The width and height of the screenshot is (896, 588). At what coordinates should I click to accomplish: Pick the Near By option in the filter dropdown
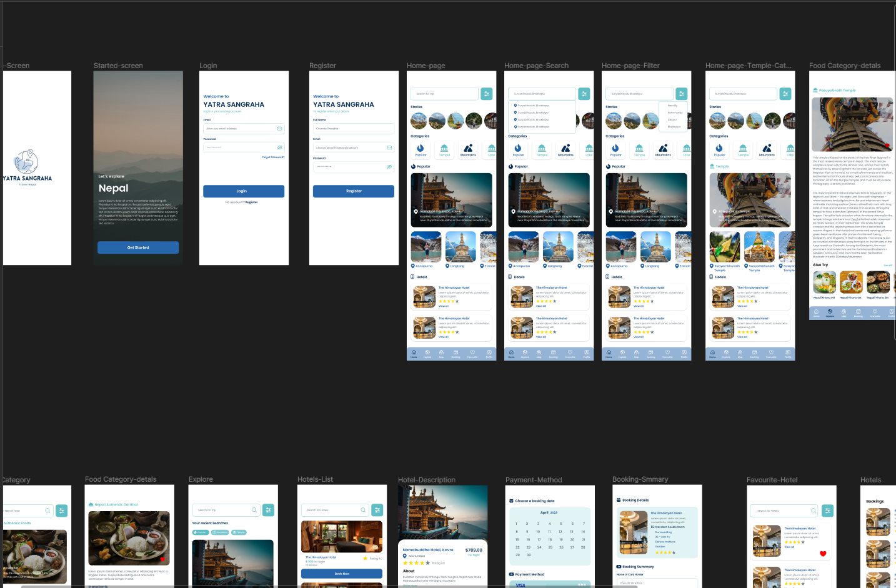pos(673,106)
